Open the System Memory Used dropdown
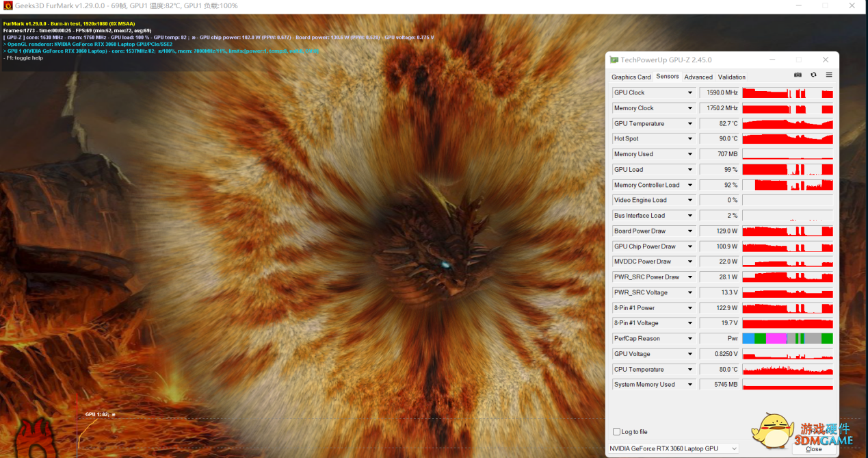This screenshot has height=458, width=868. click(x=690, y=385)
